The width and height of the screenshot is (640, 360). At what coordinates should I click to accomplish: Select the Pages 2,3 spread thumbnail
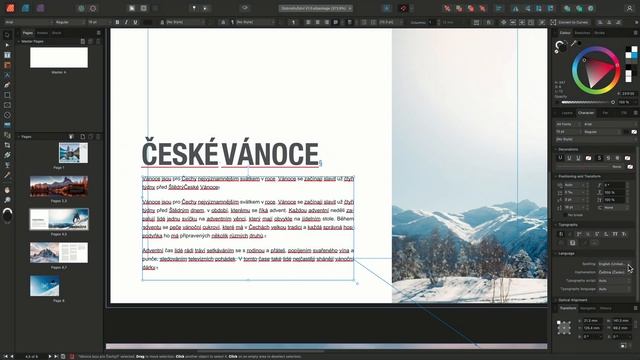point(59,187)
